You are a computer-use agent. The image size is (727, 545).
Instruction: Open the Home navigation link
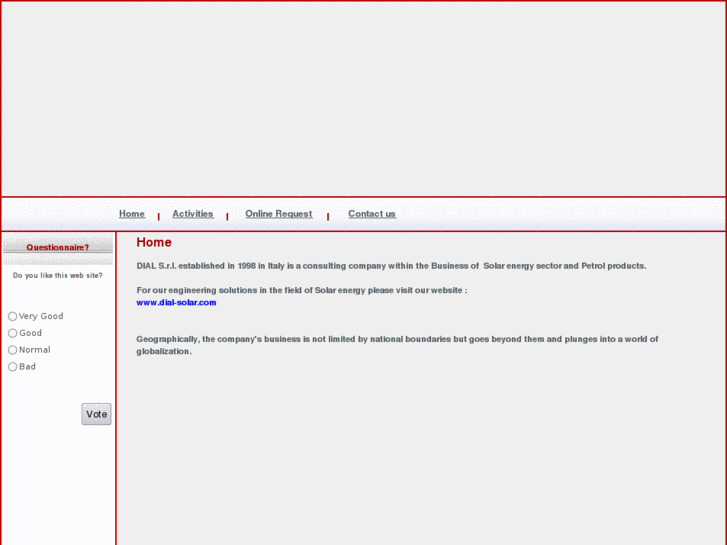click(x=132, y=214)
